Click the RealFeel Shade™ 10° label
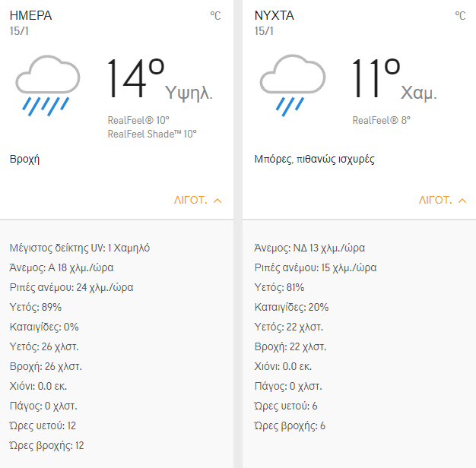The height and width of the screenshot is (468, 476). click(152, 134)
